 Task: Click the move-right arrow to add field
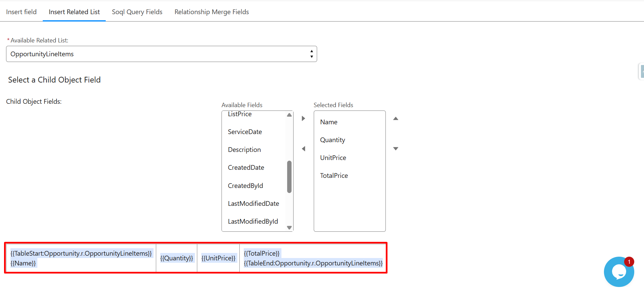coord(303,119)
